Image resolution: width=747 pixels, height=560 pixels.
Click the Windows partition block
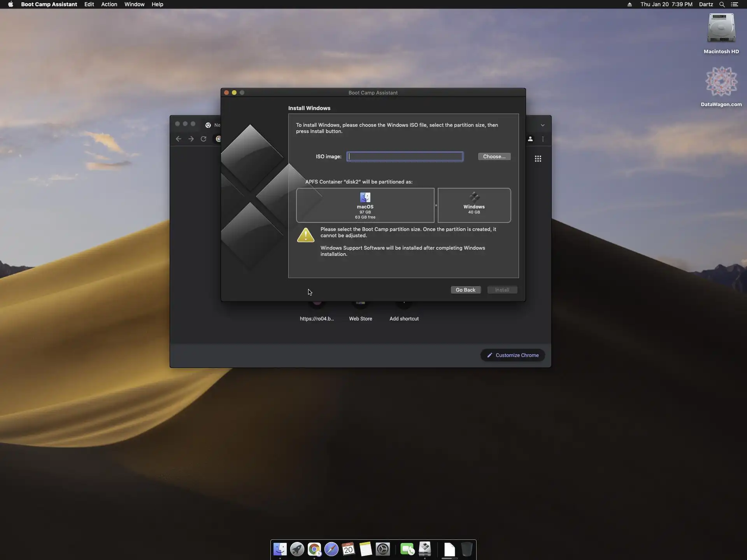(474, 205)
